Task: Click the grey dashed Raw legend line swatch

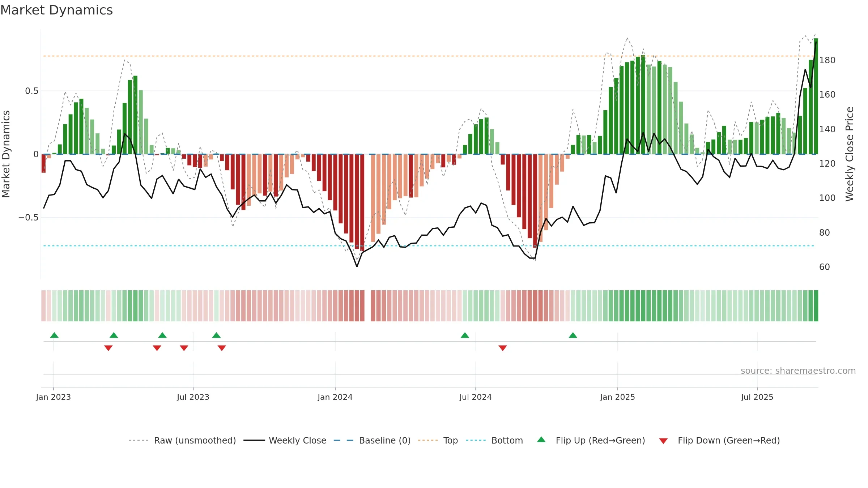Action: (x=139, y=440)
